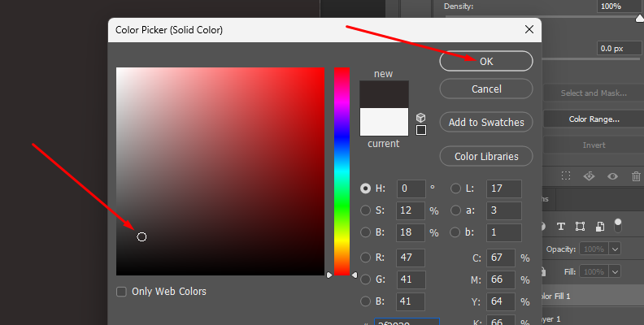
Task: Click the eye visibility icon in Properties panel
Action: click(613, 176)
